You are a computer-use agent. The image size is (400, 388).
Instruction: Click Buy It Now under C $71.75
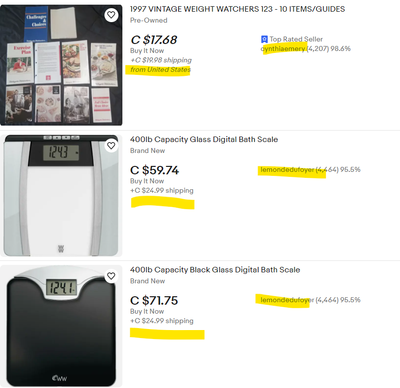coord(147,311)
